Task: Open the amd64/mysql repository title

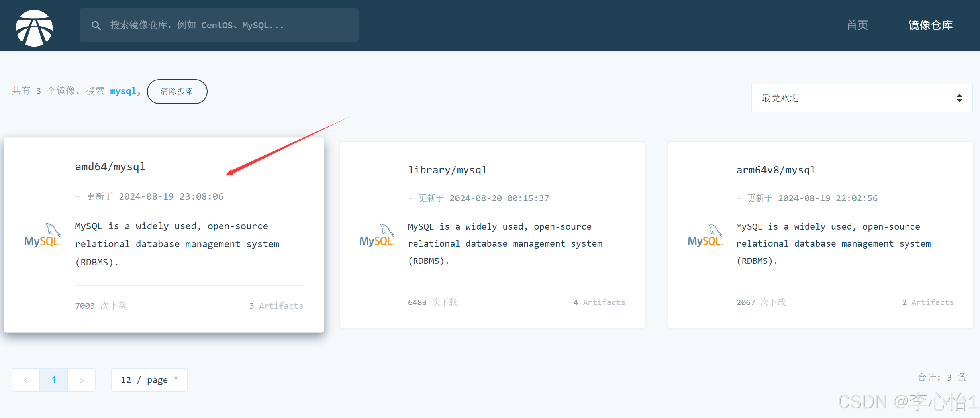Action: pyautogui.click(x=110, y=167)
